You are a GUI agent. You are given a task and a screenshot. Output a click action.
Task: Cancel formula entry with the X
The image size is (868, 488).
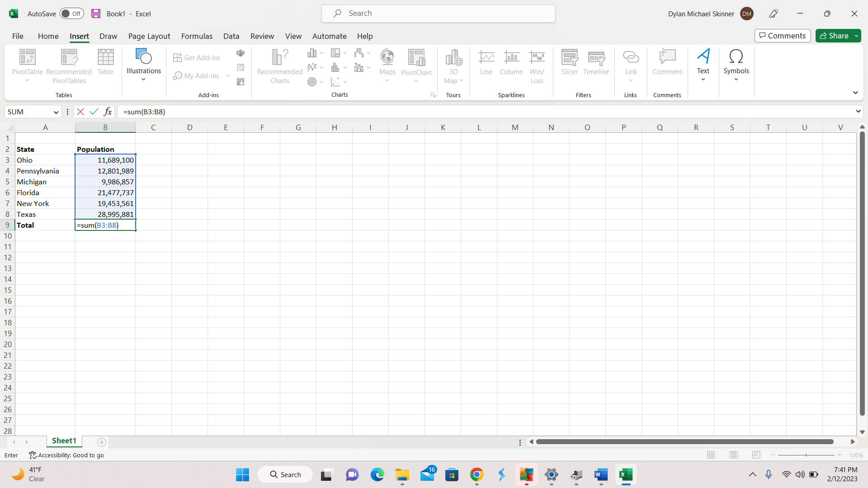click(80, 112)
